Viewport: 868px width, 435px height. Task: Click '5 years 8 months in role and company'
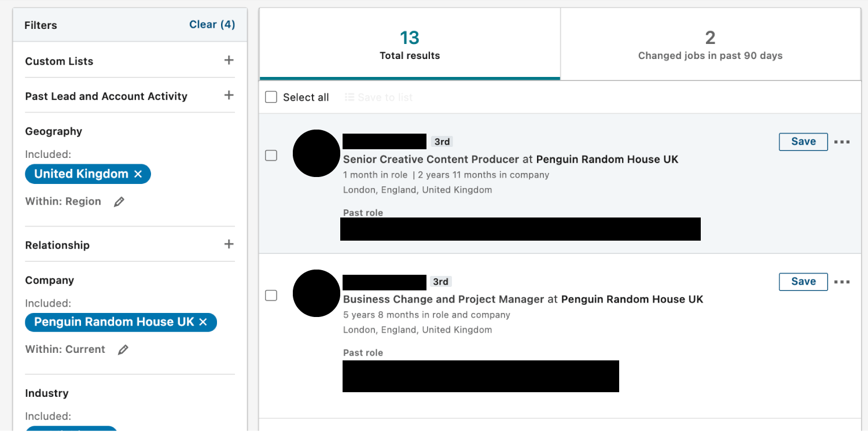[x=426, y=315]
